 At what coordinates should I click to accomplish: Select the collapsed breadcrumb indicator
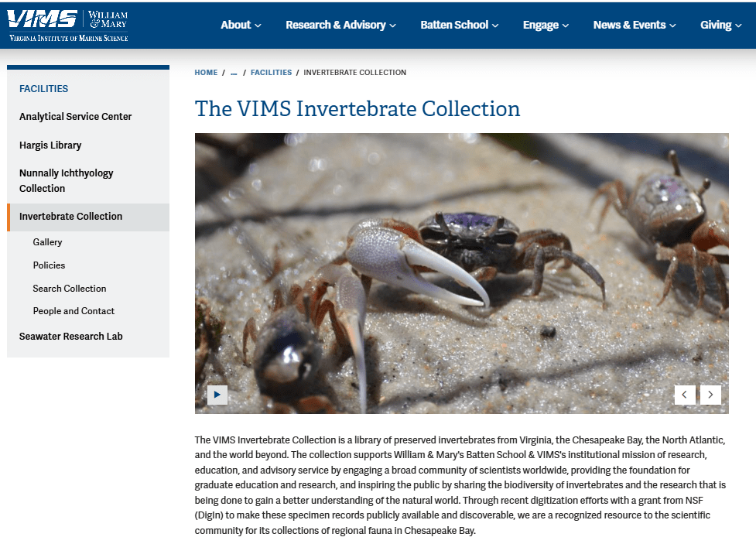point(234,72)
